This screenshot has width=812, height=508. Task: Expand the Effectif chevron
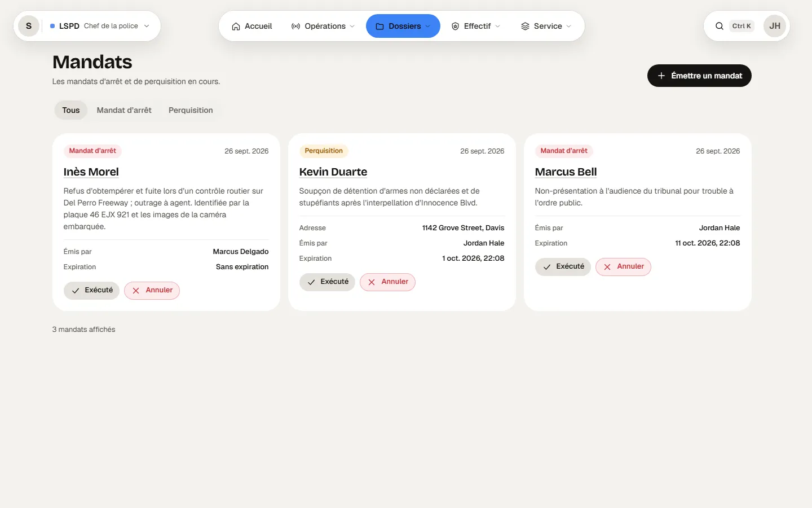(498, 27)
